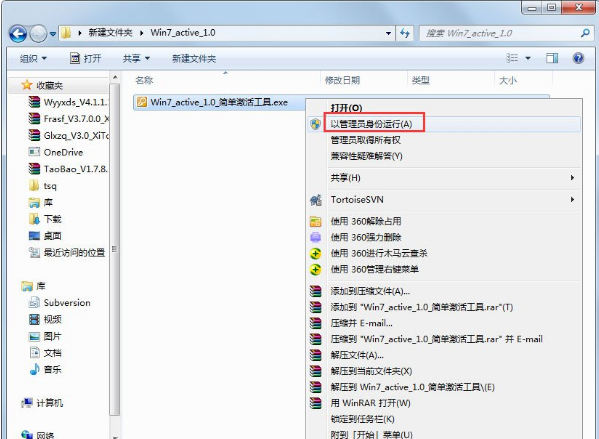599x439 pixels.
Task: Click the 打开 toolbar button
Action: [86, 58]
